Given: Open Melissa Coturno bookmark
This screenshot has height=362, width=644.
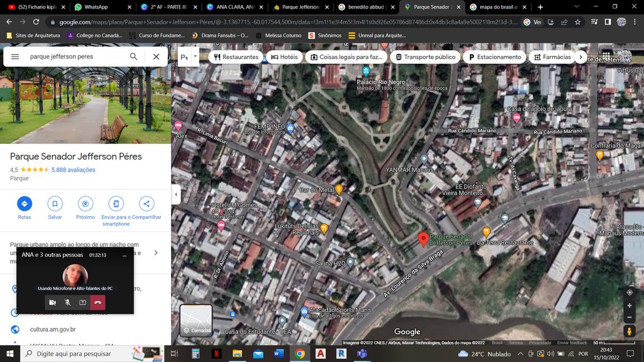Looking at the screenshot, I should point(279,35).
